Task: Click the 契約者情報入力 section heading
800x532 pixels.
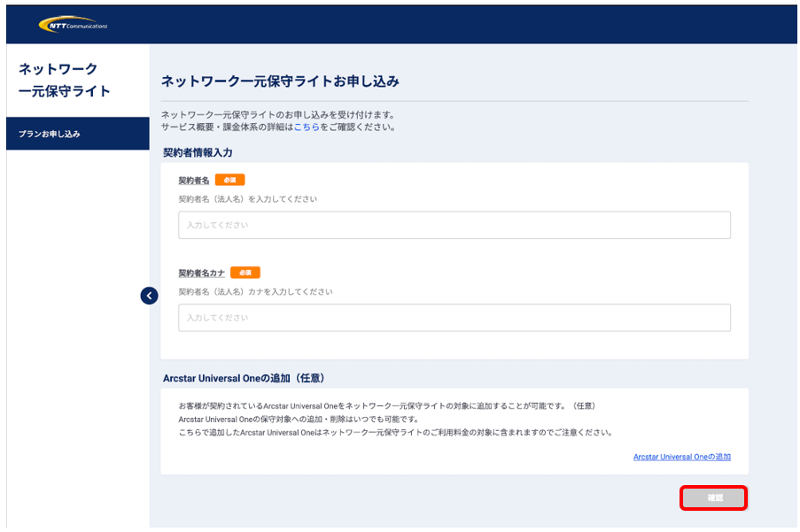Action: tap(198, 152)
